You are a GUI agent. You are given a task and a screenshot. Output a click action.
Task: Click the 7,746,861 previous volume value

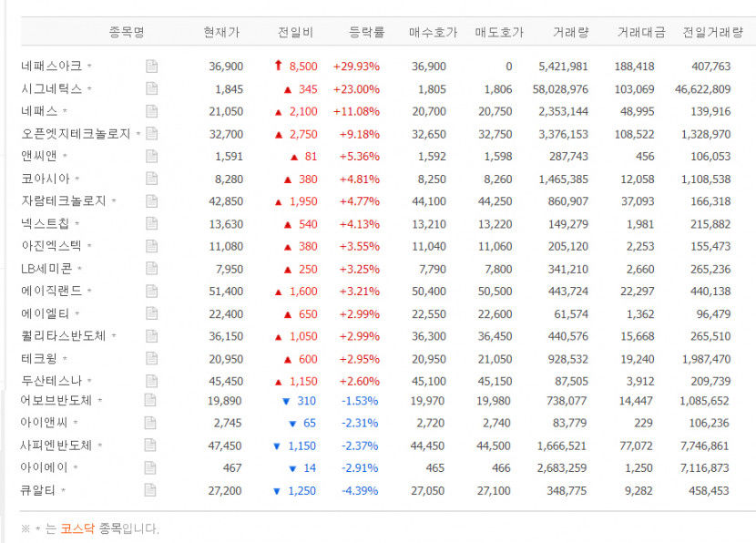click(x=704, y=446)
